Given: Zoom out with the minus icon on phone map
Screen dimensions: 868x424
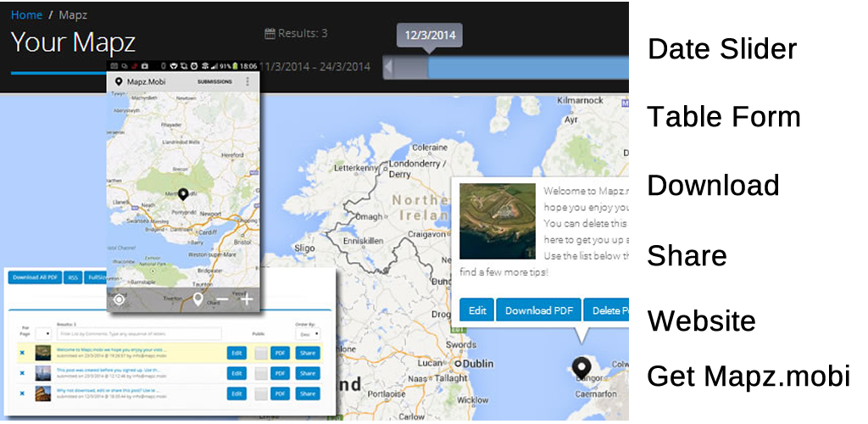Looking at the screenshot, I should tap(222, 299).
